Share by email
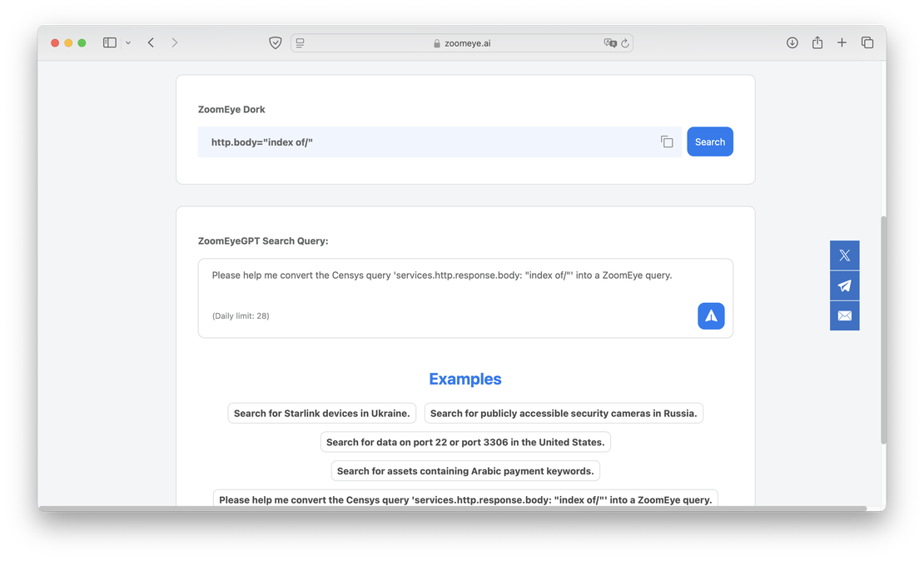Viewport: 924px width, 561px height. (844, 315)
